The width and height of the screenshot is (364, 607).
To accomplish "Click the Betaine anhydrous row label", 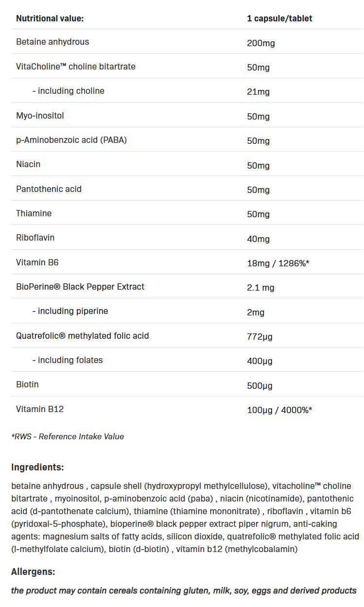I will click(52, 42).
